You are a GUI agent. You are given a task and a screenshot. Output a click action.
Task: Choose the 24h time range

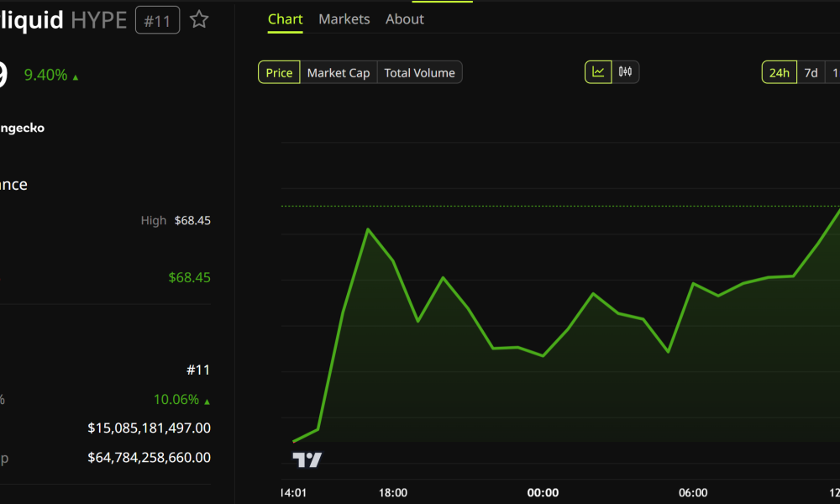[x=779, y=72]
